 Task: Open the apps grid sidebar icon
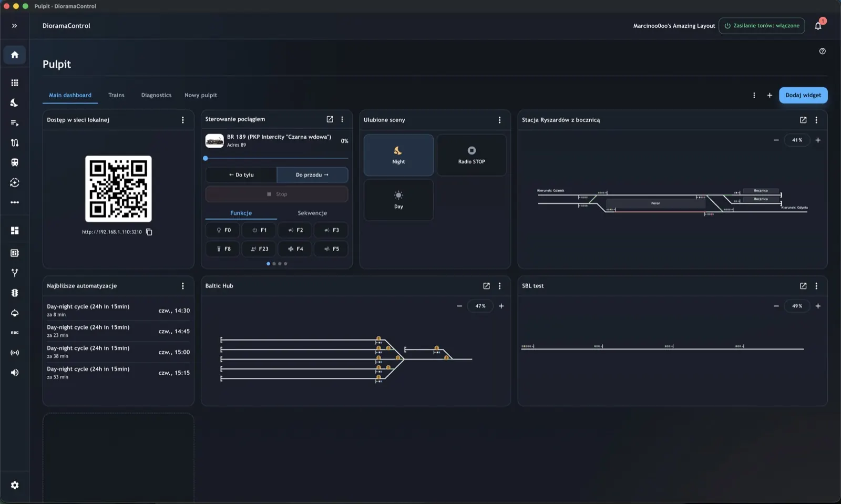pyautogui.click(x=15, y=83)
